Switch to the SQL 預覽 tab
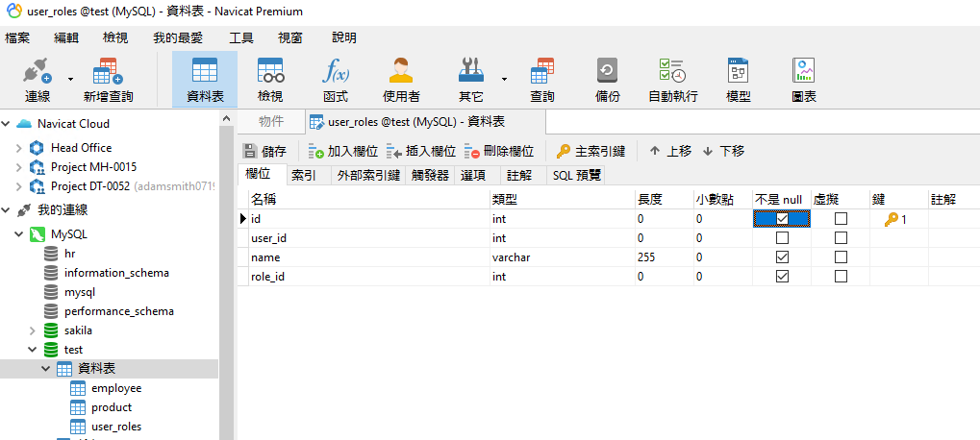This screenshot has width=980, height=440. coord(576,176)
